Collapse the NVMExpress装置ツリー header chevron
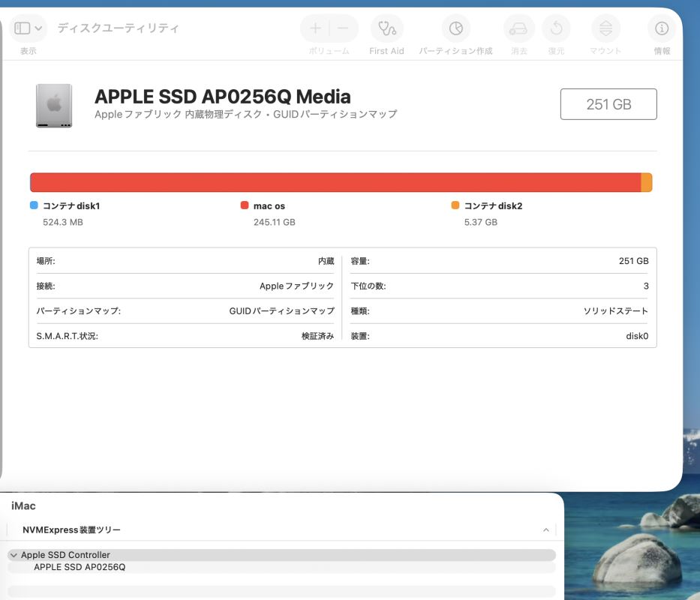The height and width of the screenshot is (600, 700). (x=545, y=530)
